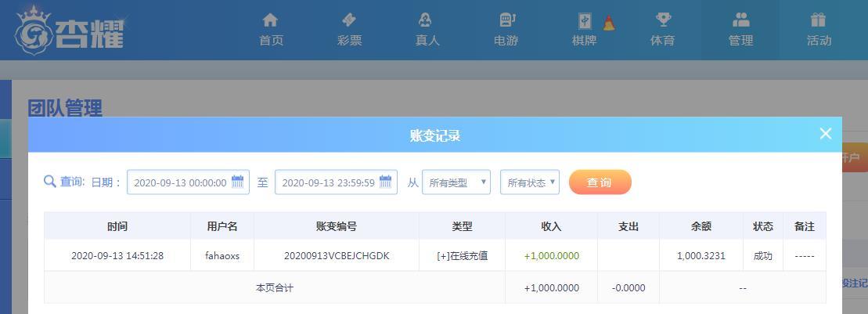Image resolution: width=868 pixels, height=314 pixels.
Task: Open the 首页 home icon
Action: click(x=270, y=20)
